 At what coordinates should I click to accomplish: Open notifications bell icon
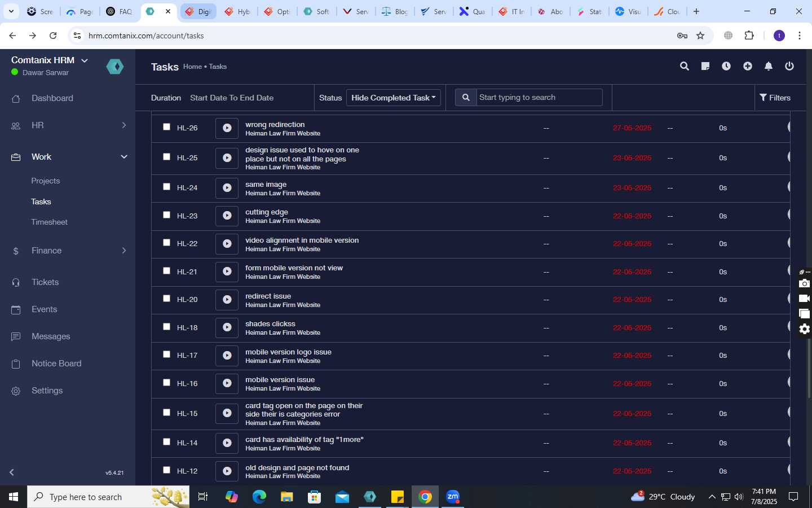click(769, 67)
